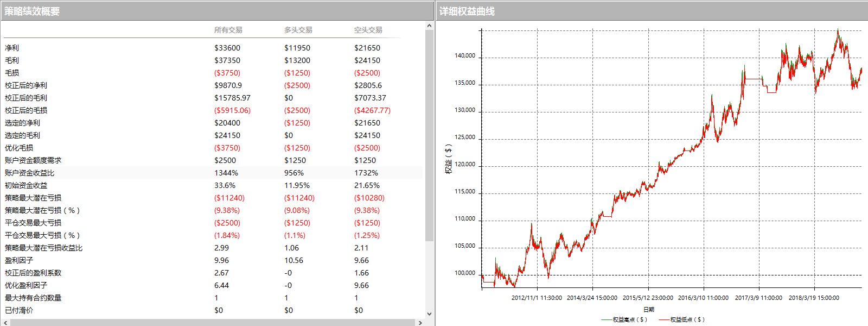Click the scroll right arrow below the table
The width and height of the screenshot is (868, 326).
tap(420, 322)
